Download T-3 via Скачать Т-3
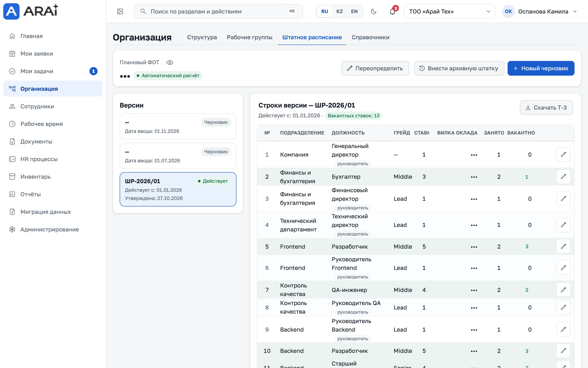The height and width of the screenshot is (368, 588). pos(546,108)
